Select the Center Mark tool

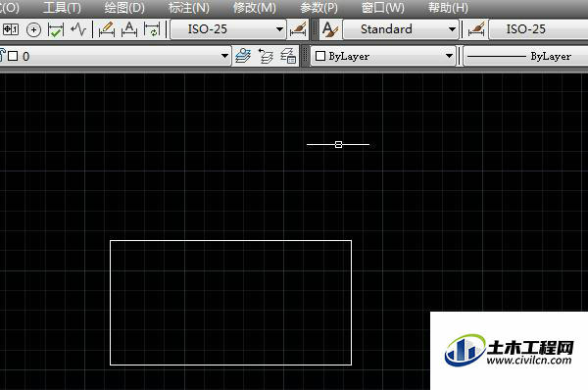coord(33,29)
